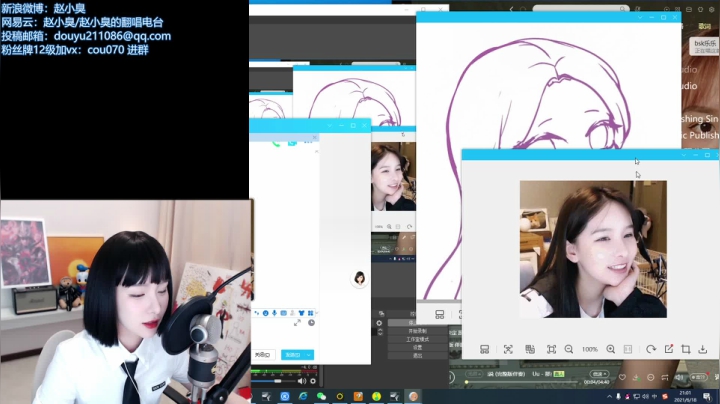Click the browser back arrow at top right
The width and height of the screenshot is (720, 404).
tap(512, 9)
